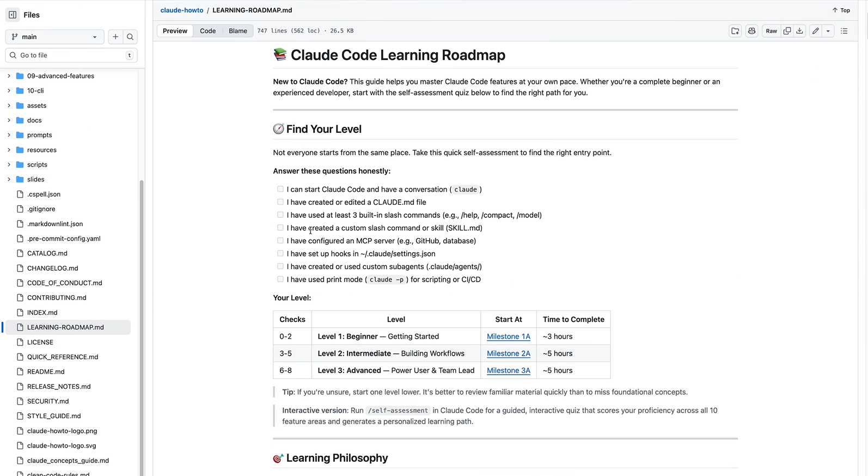Click the pencil edit file icon

815,31
